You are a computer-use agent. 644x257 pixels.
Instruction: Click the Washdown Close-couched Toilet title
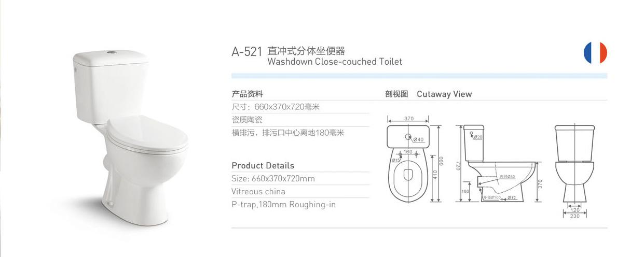tap(335, 62)
